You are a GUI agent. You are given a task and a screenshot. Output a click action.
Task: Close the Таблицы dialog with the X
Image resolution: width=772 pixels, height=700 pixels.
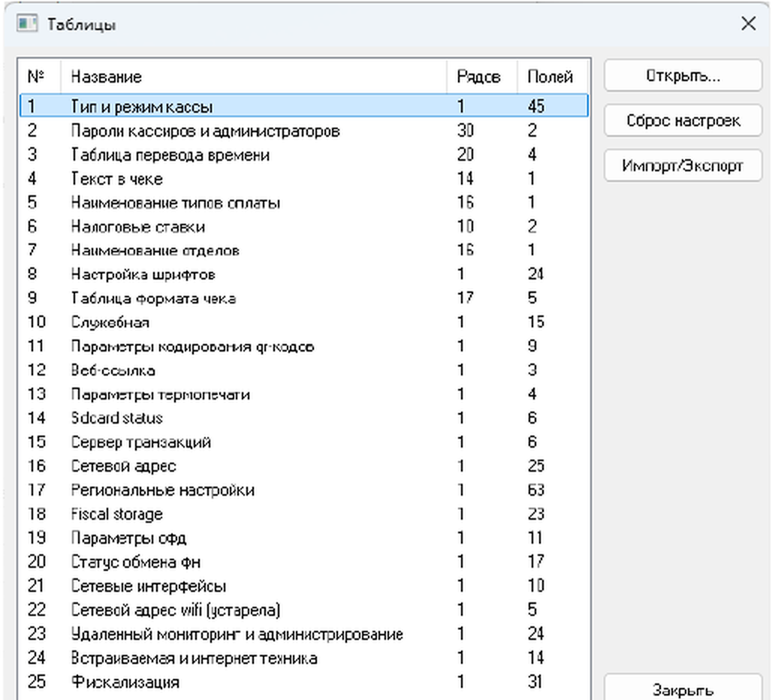749,23
